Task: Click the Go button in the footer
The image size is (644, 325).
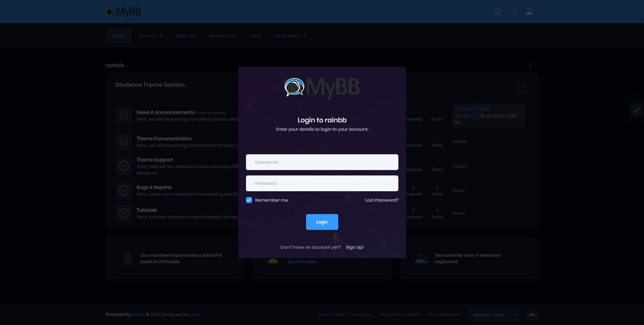Action: tap(532, 315)
